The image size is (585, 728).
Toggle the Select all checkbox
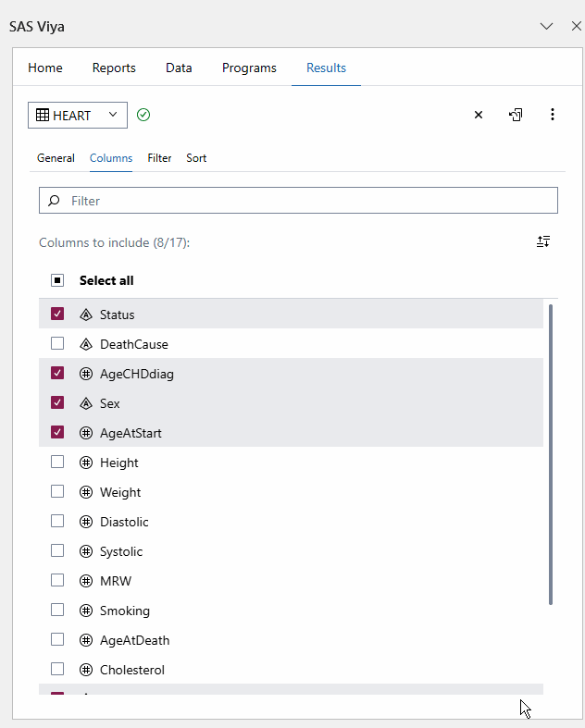click(x=57, y=279)
